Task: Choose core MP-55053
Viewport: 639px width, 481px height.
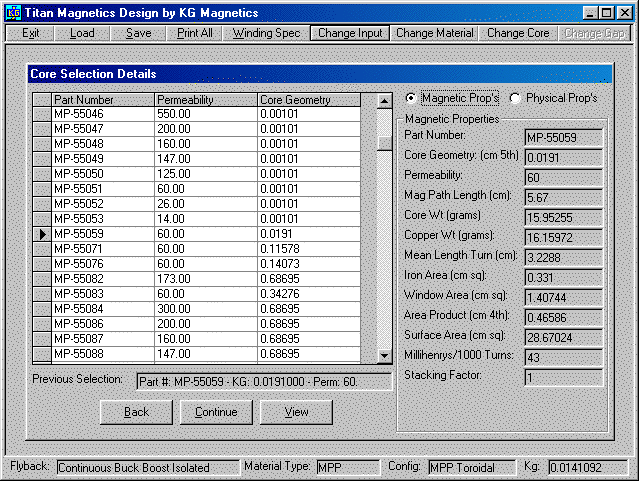Action: pos(196,219)
